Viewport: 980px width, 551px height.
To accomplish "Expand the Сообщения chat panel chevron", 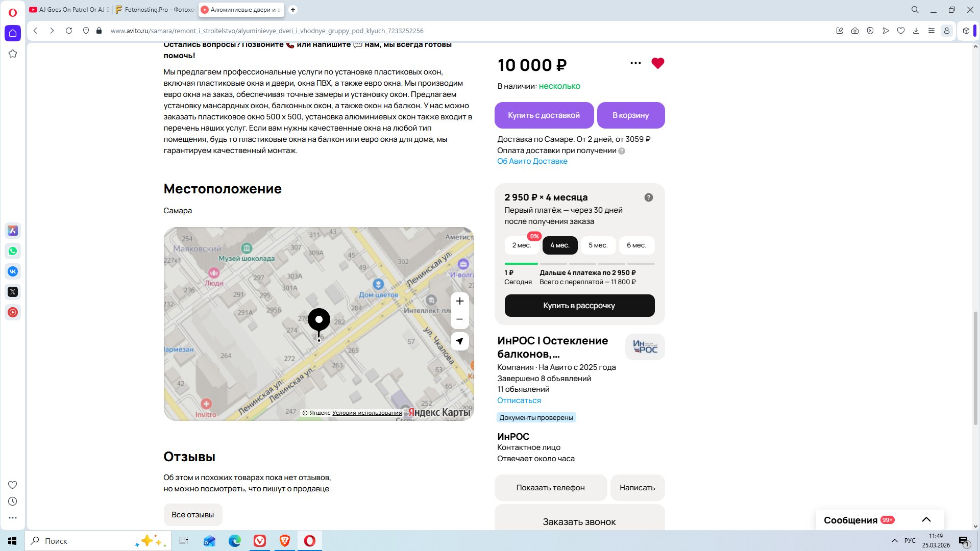I will click(x=926, y=520).
